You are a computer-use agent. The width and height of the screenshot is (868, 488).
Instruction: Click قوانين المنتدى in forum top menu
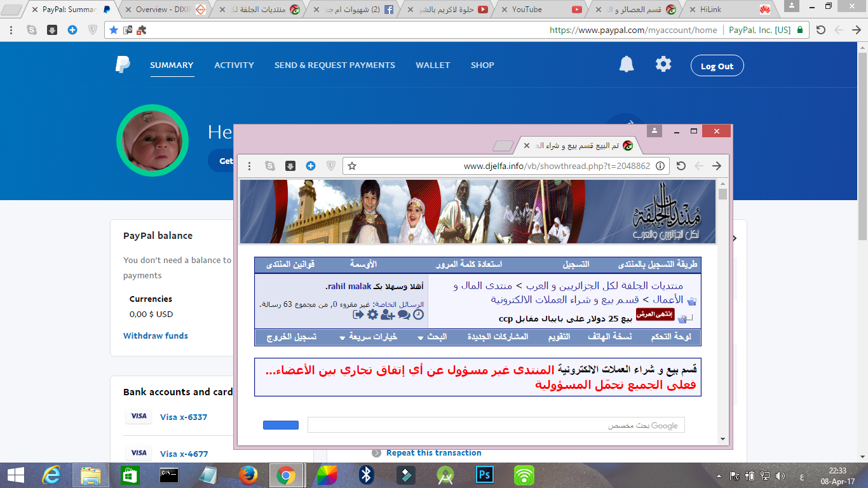pyautogui.click(x=290, y=264)
